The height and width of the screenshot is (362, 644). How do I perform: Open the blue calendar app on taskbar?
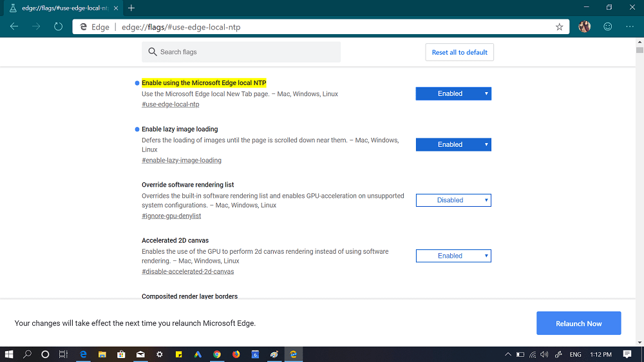click(255, 354)
